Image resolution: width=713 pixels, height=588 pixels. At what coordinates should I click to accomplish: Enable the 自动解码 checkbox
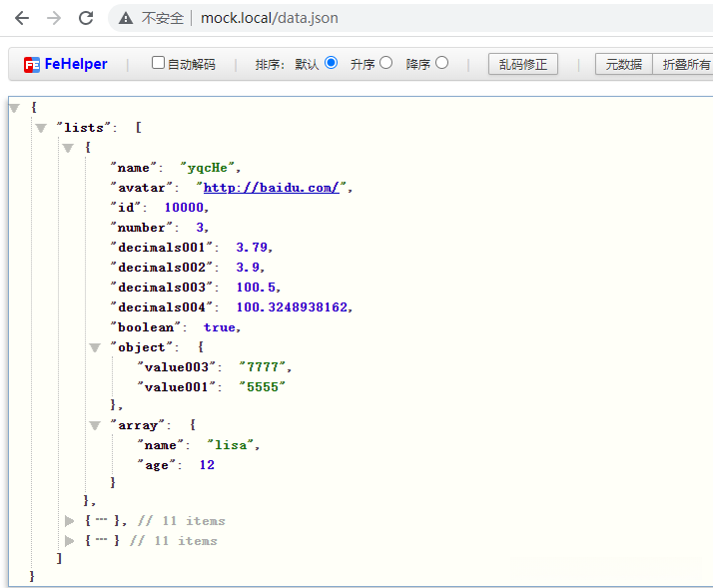(x=158, y=63)
